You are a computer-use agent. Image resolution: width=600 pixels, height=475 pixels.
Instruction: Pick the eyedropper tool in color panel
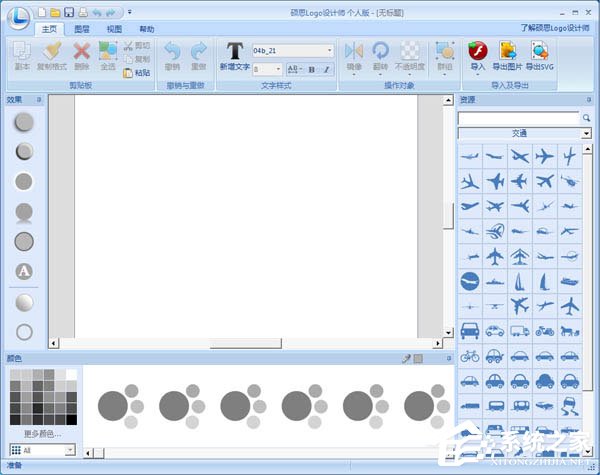tap(406, 358)
